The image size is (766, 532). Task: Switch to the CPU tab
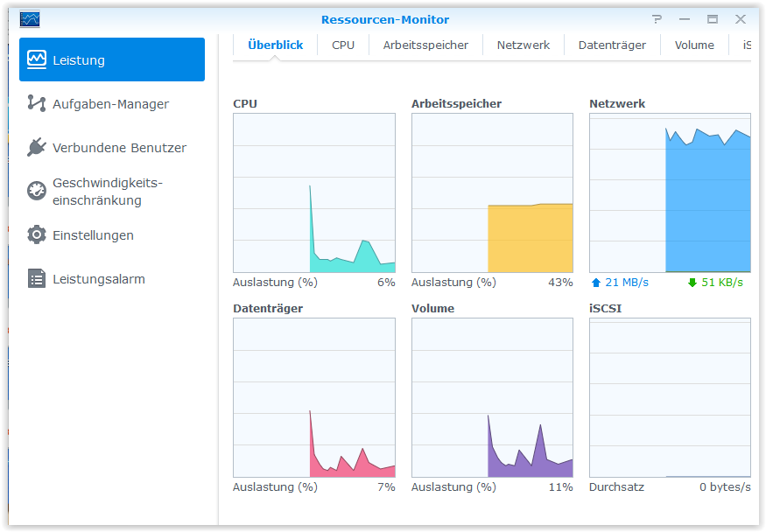pos(343,45)
